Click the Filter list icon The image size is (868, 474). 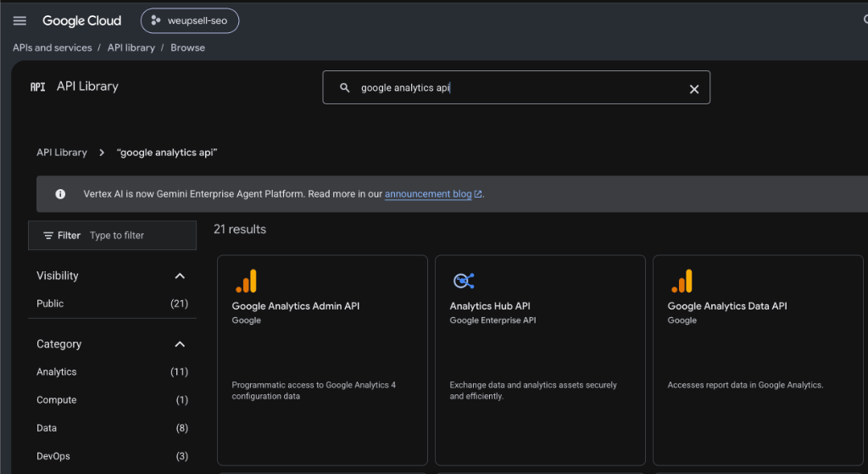point(48,236)
